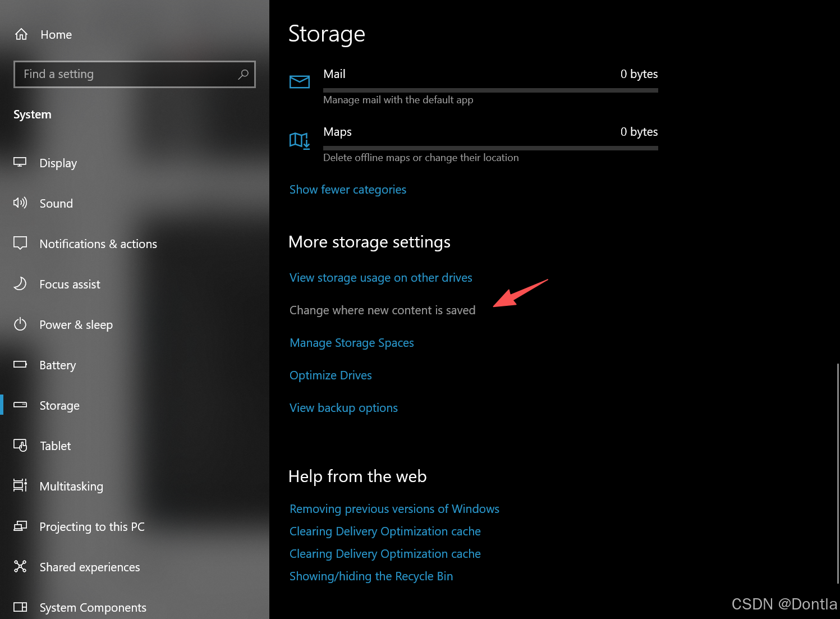Click Optimize Drives link
The image size is (840, 619).
[331, 375]
